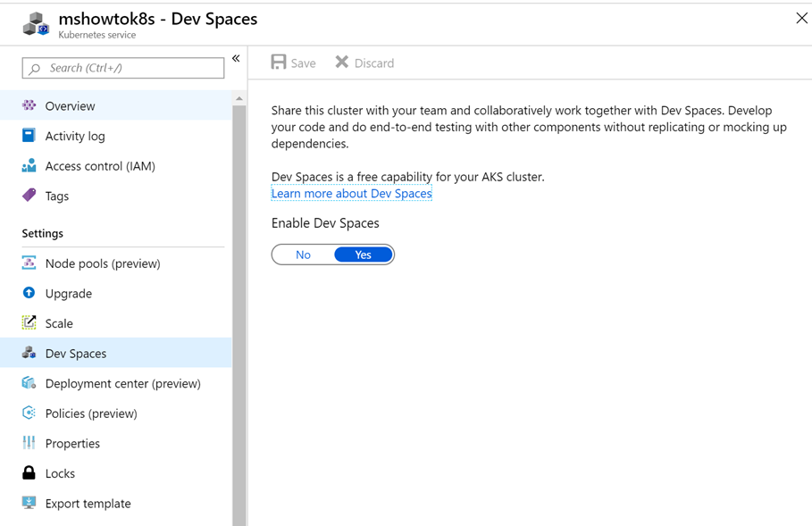This screenshot has width=812, height=526.
Task: Click the Kubernetes service icon in header
Action: 36,24
